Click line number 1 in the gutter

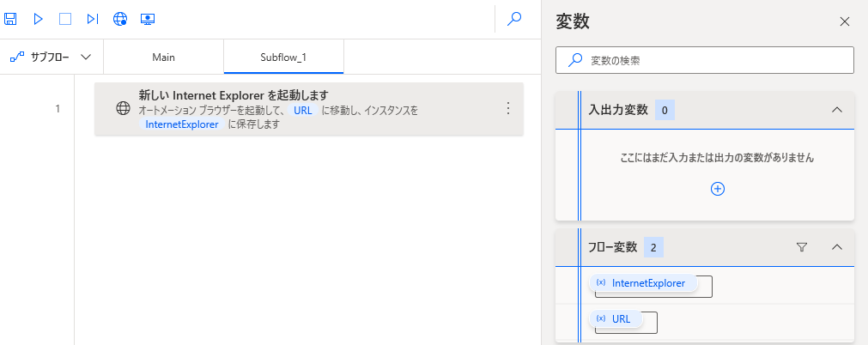(x=57, y=108)
